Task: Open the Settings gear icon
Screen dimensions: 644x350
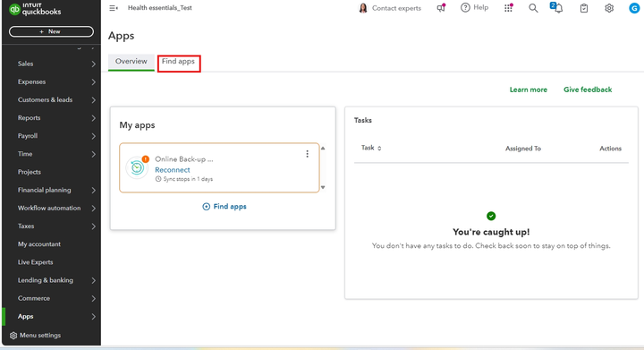Action: (609, 8)
